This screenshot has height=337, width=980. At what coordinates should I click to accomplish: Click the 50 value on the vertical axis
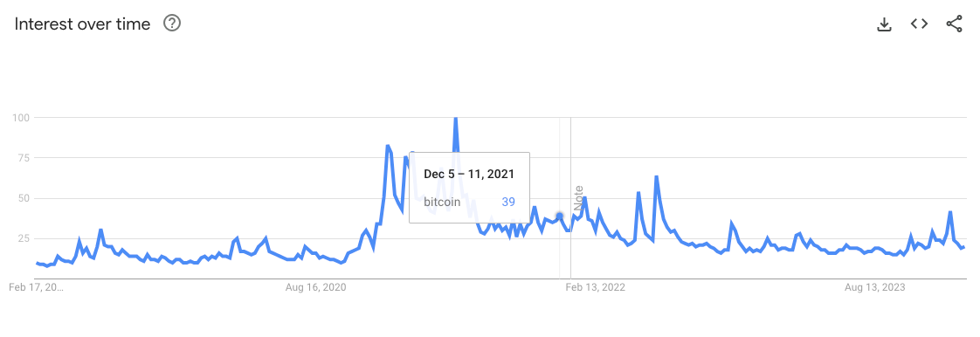pyautogui.click(x=25, y=198)
